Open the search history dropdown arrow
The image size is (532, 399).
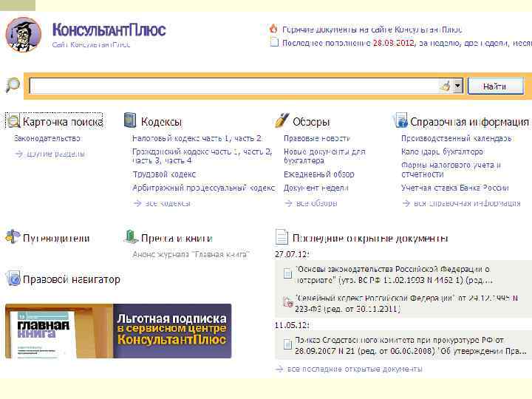point(457,86)
